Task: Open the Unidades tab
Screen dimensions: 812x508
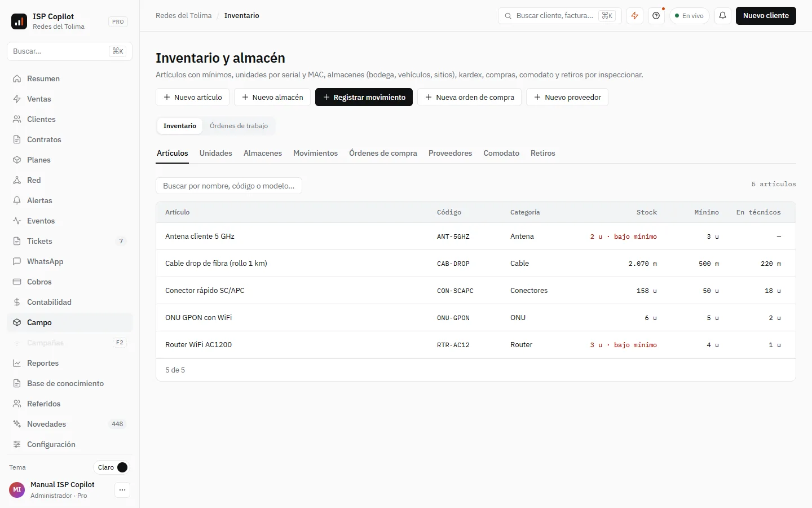Action: coord(216,153)
